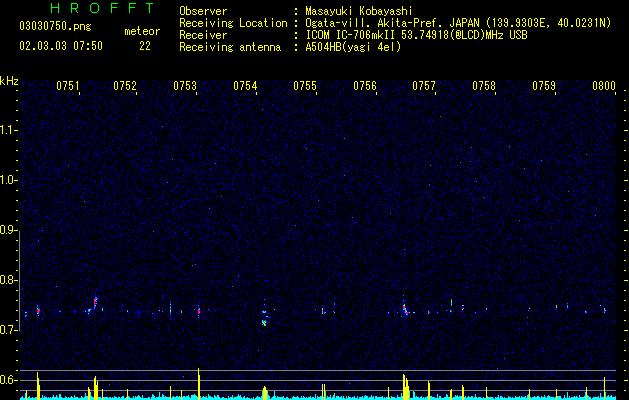This screenshot has height=400, width=629.
Task: Click the meteor echo before 0757
Action: 406,309
